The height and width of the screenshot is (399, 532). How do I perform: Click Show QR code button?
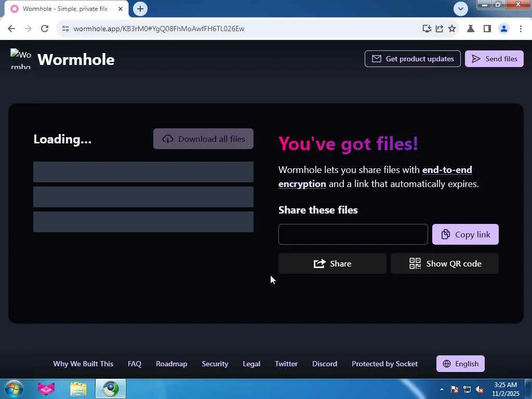[445, 263]
